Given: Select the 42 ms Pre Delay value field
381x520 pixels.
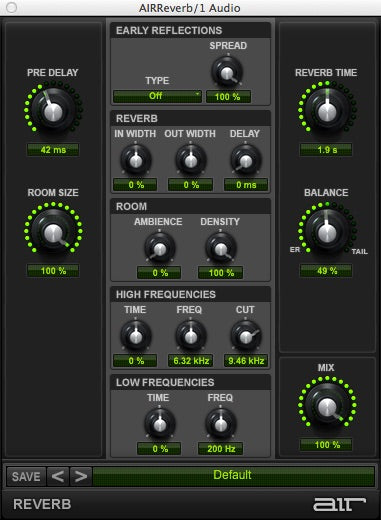Looking at the screenshot, I should pyautogui.click(x=53, y=150).
